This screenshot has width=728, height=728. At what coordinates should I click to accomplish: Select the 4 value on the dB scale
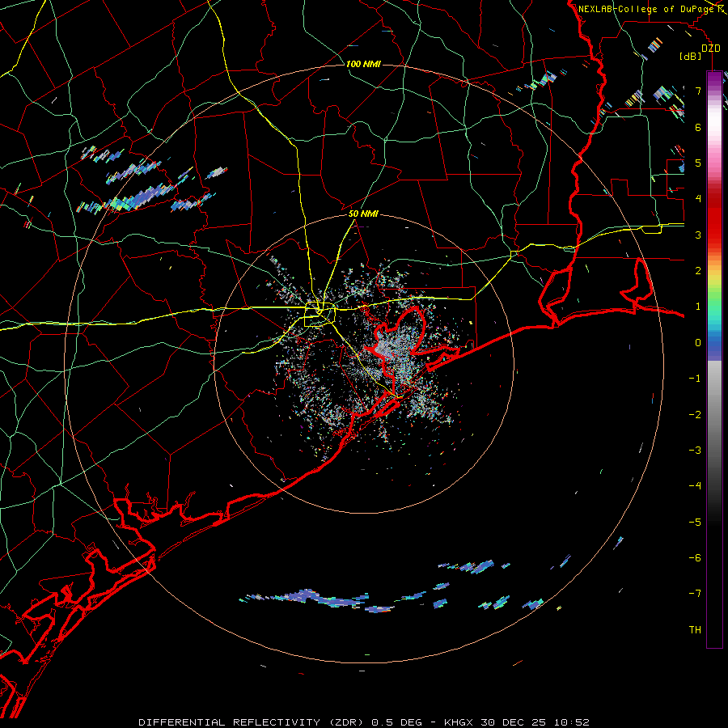pos(698,199)
